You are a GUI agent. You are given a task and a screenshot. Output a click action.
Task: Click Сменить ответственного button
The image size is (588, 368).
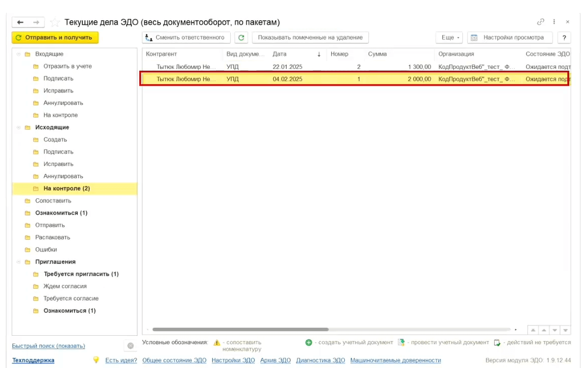[186, 38]
